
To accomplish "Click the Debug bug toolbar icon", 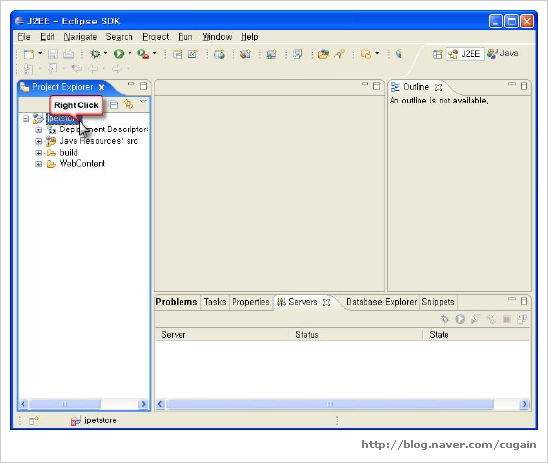I will tap(95, 54).
